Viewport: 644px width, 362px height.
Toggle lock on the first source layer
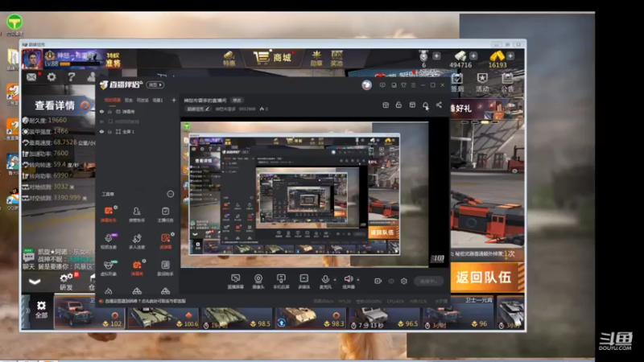point(109,112)
